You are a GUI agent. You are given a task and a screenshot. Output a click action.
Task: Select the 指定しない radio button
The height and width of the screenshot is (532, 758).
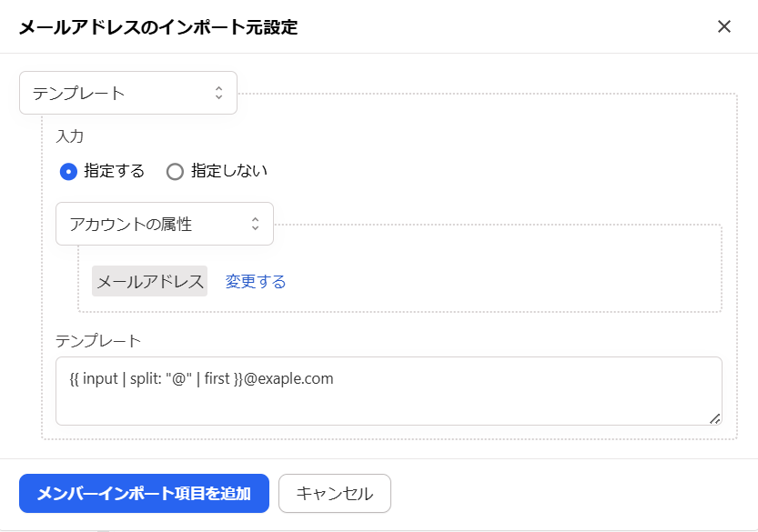(175, 172)
